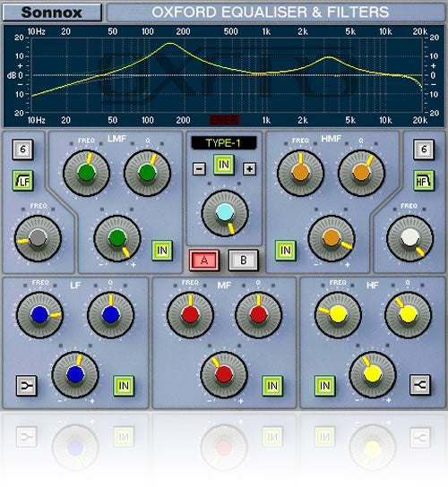The image size is (448, 487).
Task: Toggle the master IN button under TYPE-1
Action: click(x=224, y=165)
